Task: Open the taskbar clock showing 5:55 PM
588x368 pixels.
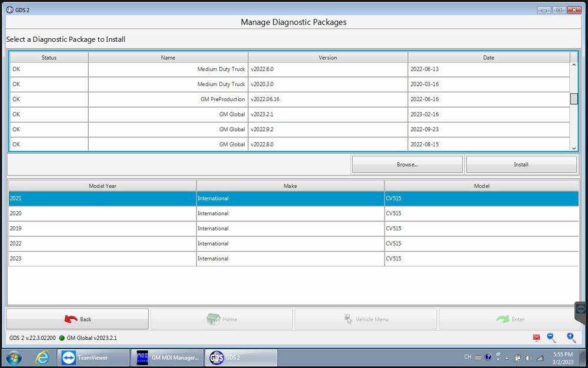Action: [x=563, y=358]
